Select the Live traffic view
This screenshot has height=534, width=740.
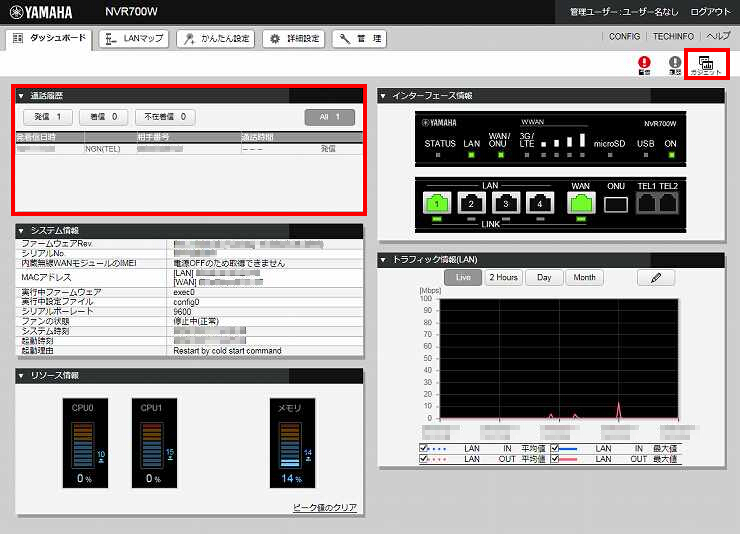(463, 277)
